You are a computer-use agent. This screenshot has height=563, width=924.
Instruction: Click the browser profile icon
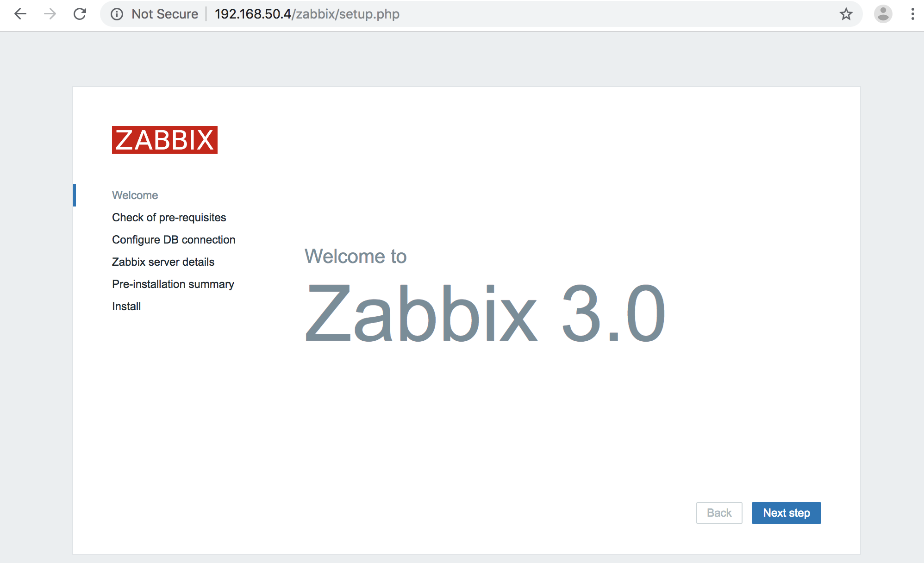pyautogui.click(x=883, y=14)
